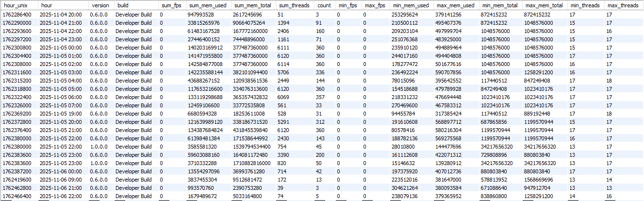Click the count column header
Viewport: 644px width, 201px height.
324,5
